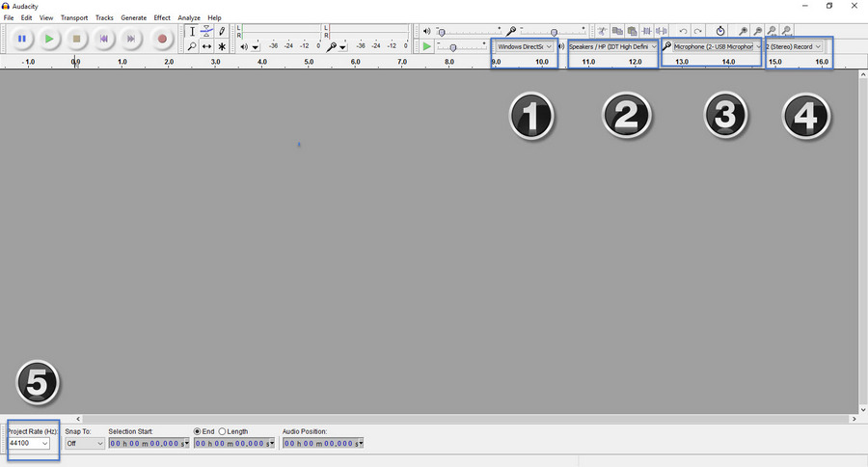Click the green Play button
Screen dimensions: 868x467
pyautogui.click(x=49, y=39)
